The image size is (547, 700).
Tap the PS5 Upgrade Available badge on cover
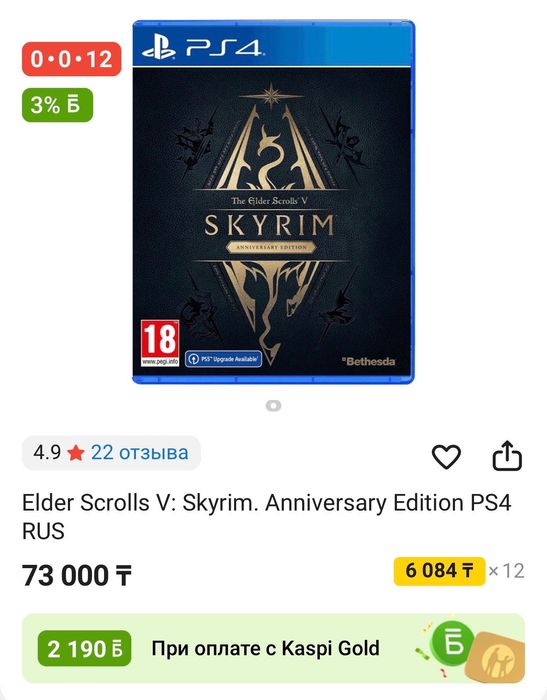(x=223, y=358)
